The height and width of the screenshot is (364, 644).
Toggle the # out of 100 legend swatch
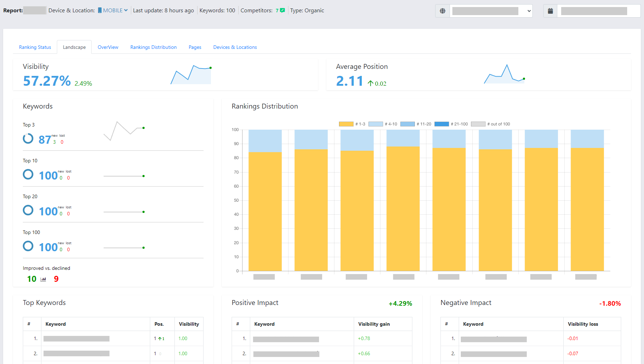click(x=478, y=124)
